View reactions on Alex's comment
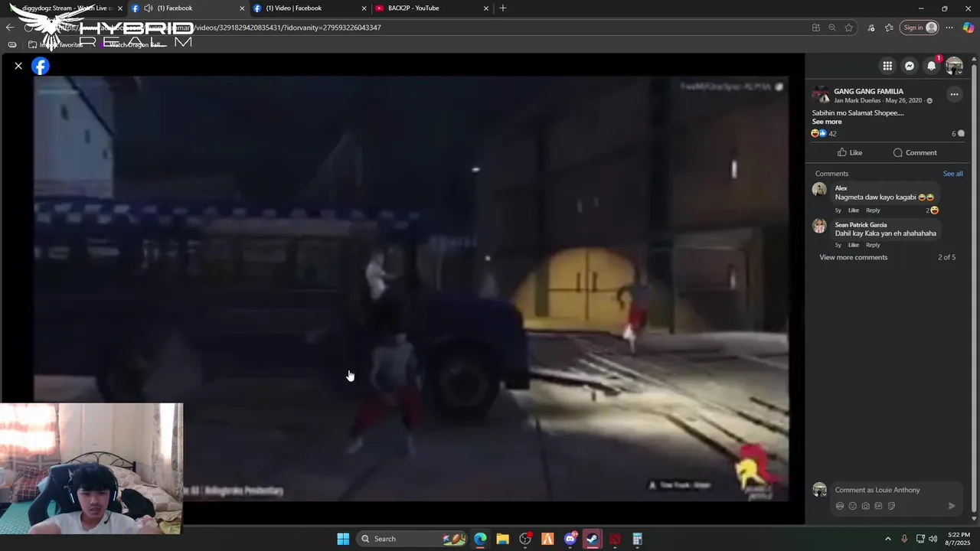The image size is (980, 551). [x=932, y=210]
